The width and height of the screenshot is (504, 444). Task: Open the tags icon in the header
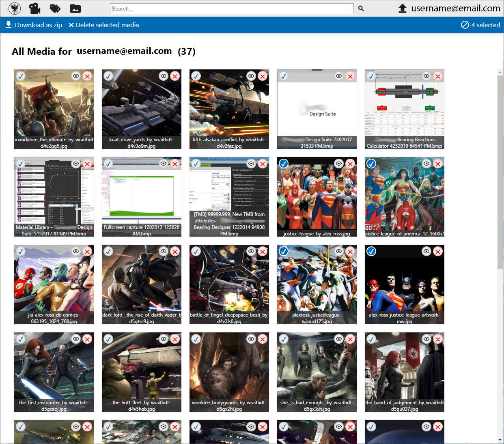click(55, 9)
